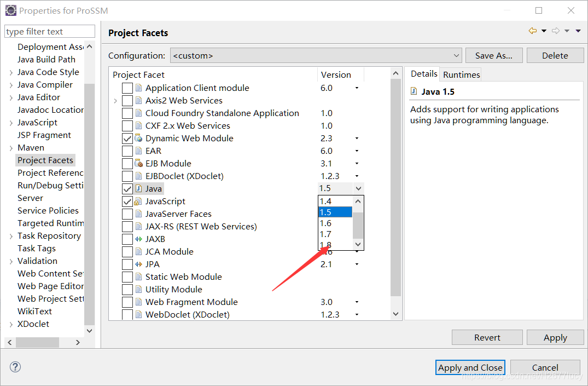Click the left tree horizontal scrollbar thumb
Screen dimensions: 588x386
[37, 342]
